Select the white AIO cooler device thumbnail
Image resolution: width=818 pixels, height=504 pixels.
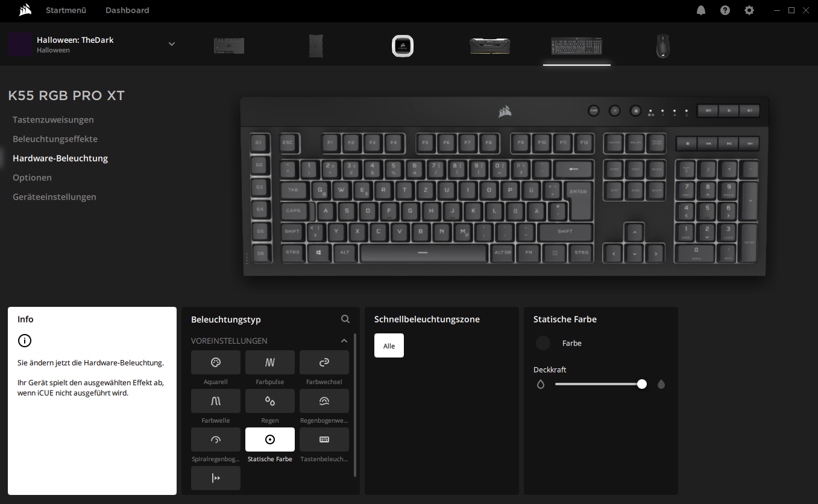click(402, 46)
